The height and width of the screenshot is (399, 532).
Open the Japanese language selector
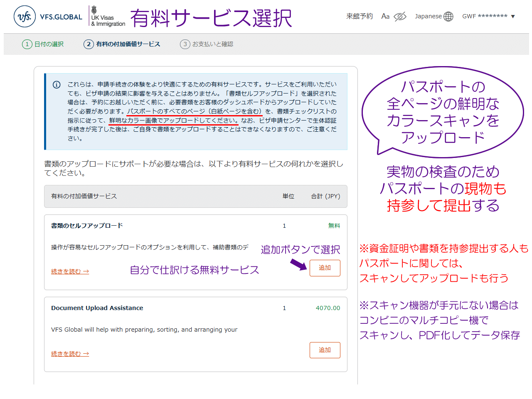[x=428, y=16]
